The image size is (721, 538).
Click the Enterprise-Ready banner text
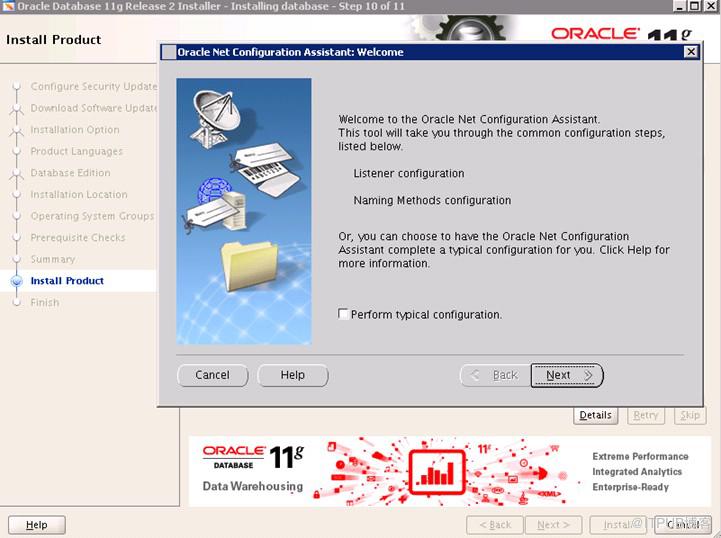(x=630, y=487)
